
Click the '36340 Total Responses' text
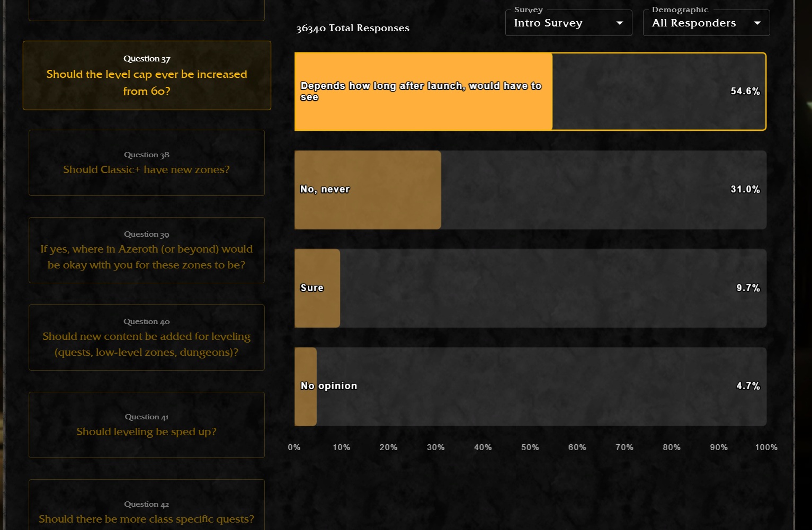point(353,28)
